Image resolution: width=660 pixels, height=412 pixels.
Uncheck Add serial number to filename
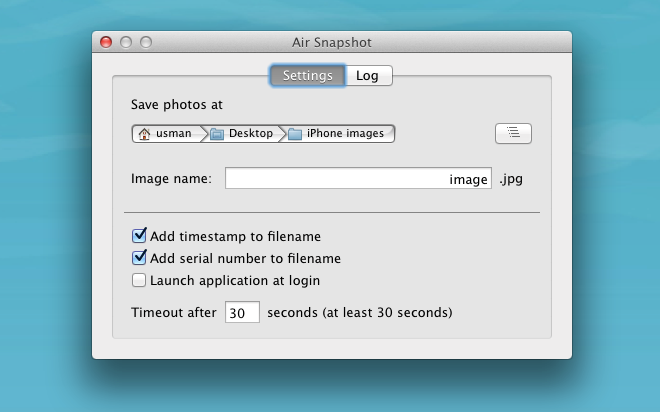[x=139, y=258]
